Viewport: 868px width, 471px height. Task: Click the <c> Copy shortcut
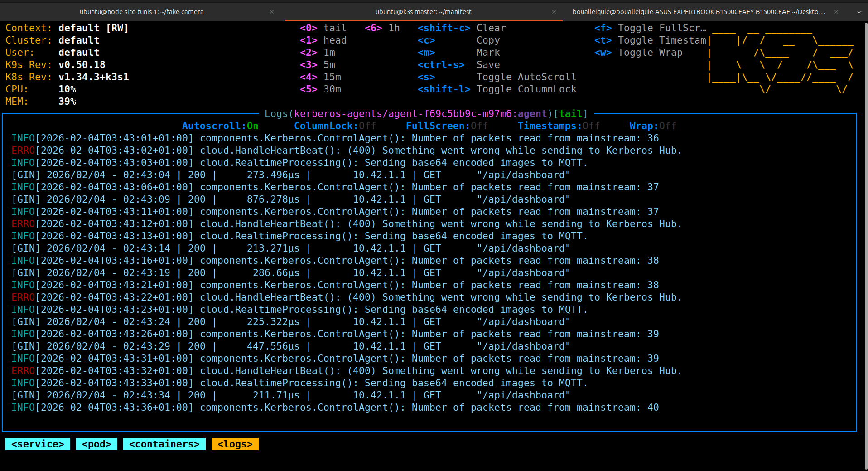tap(458, 40)
